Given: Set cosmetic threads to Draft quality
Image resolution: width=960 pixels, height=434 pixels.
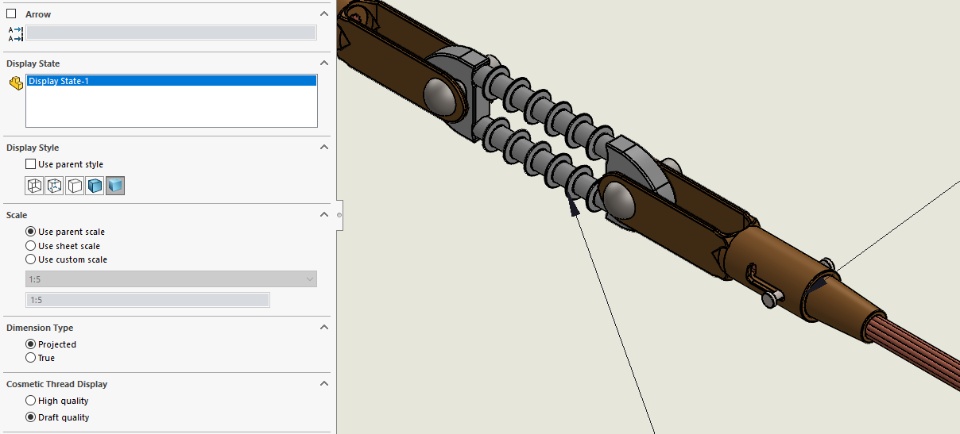Looking at the screenshot, I should point(31,417).
